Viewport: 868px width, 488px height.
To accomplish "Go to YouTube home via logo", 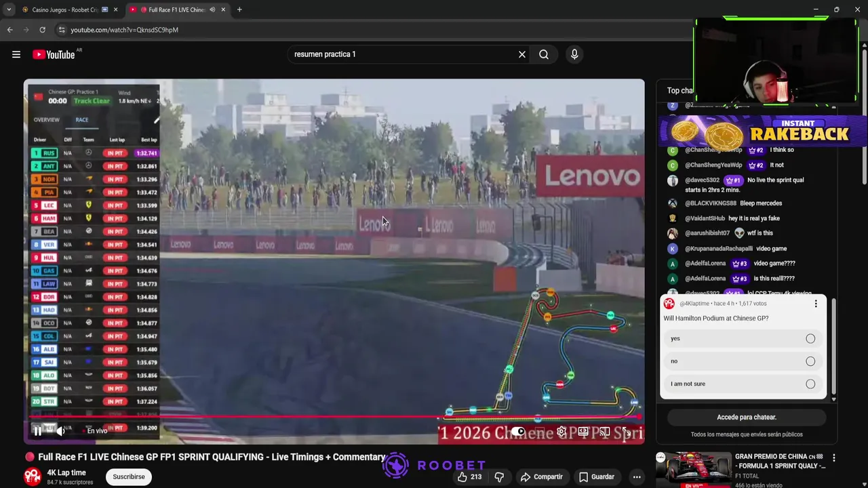I will click(54, 54).
